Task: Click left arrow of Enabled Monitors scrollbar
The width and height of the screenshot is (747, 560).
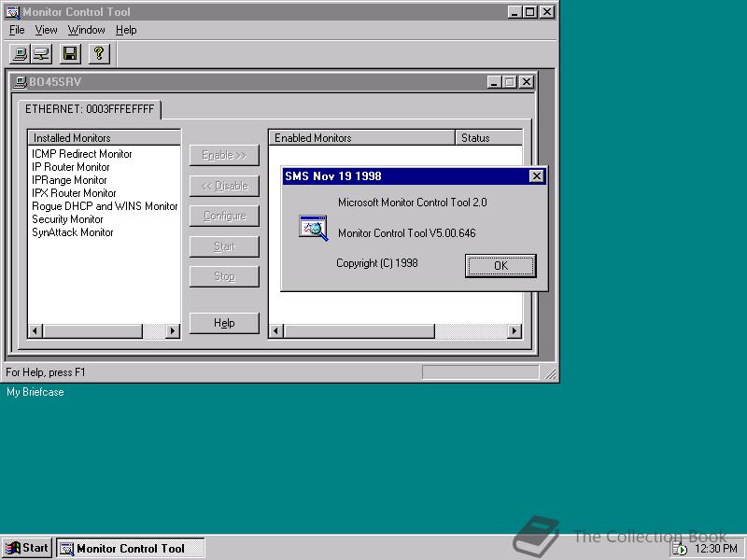Action: 276,330
